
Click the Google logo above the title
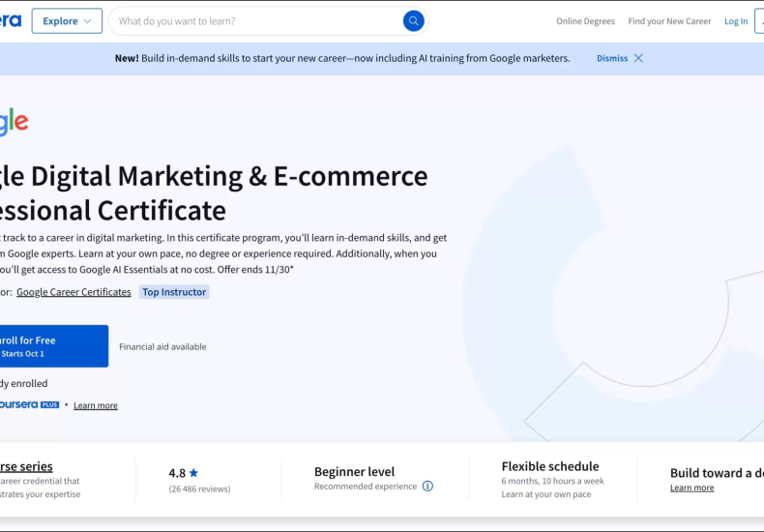click(x=14, y=122)
